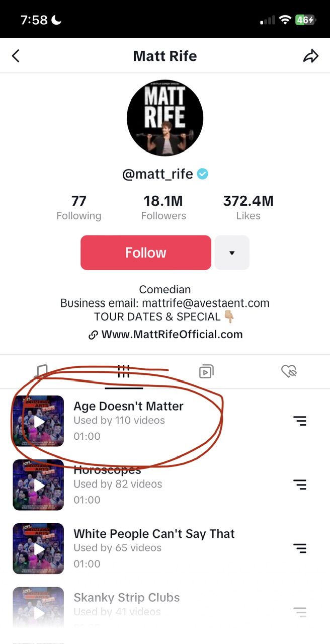This screenshot has height=644, width=330.
Task: Open the Skanky Strip Clubs sound title
Action: click(x=126, y=598)
